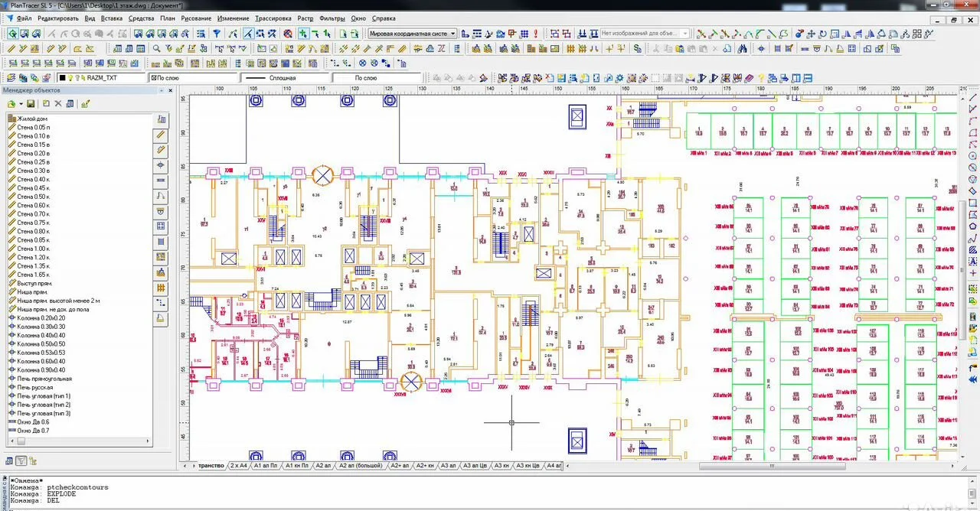Click the X delete icon in object manager
Viewport: 980px width, 511px height.
[58, 103]
